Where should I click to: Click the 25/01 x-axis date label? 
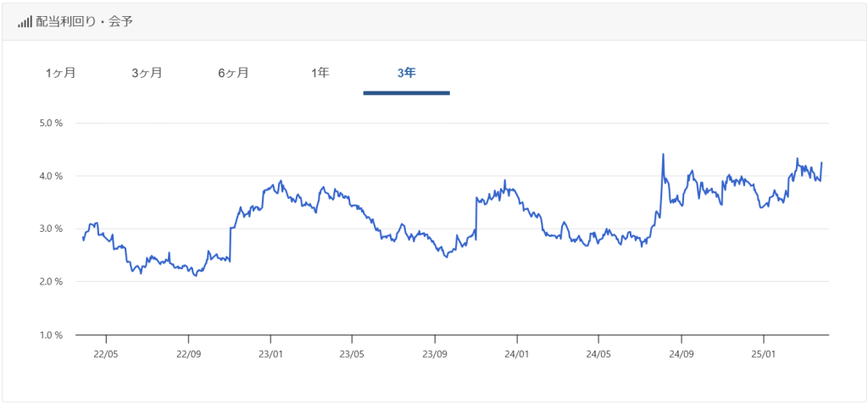(764, 354)
